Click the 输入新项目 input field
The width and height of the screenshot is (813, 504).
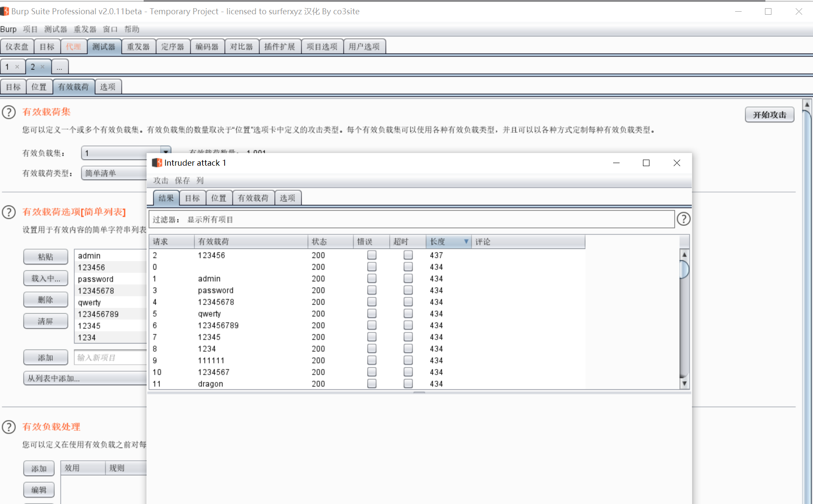pyautogui.click(x=110, y=357)
